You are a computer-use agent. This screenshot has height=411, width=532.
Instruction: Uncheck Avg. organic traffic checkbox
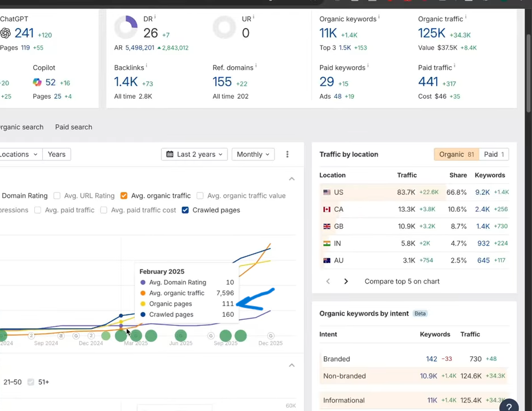click(x=124, y=196)
